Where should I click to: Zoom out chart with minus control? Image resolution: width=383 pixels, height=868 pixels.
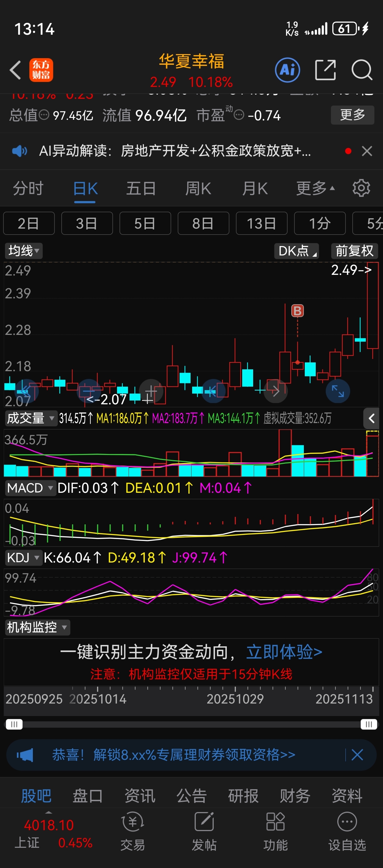tap(89, 391)
